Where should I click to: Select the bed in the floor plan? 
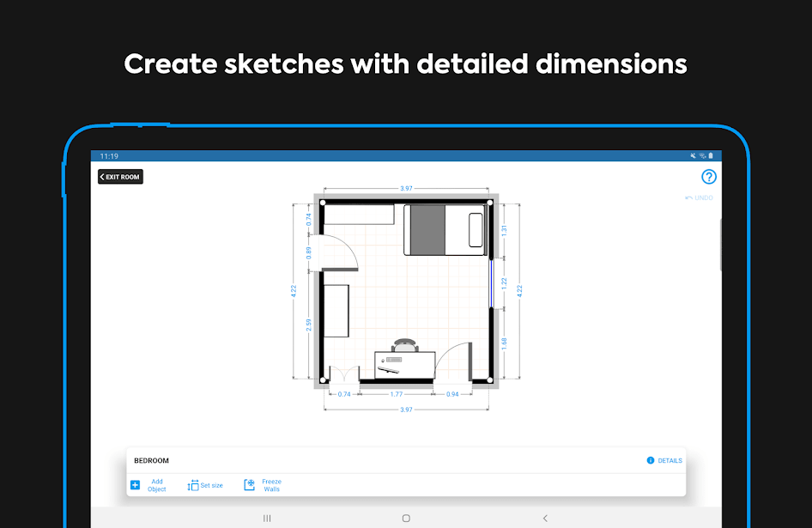click(x=444, y=229)
